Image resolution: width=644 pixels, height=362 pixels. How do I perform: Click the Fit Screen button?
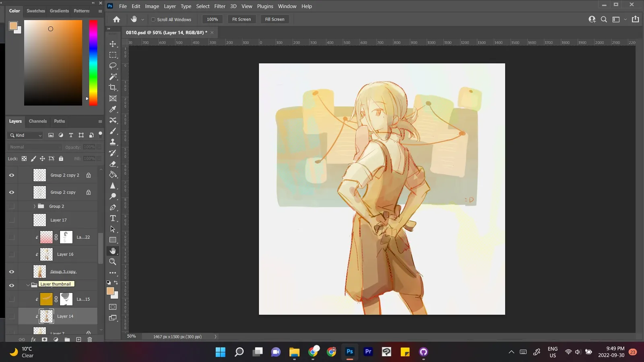[242, 19]
